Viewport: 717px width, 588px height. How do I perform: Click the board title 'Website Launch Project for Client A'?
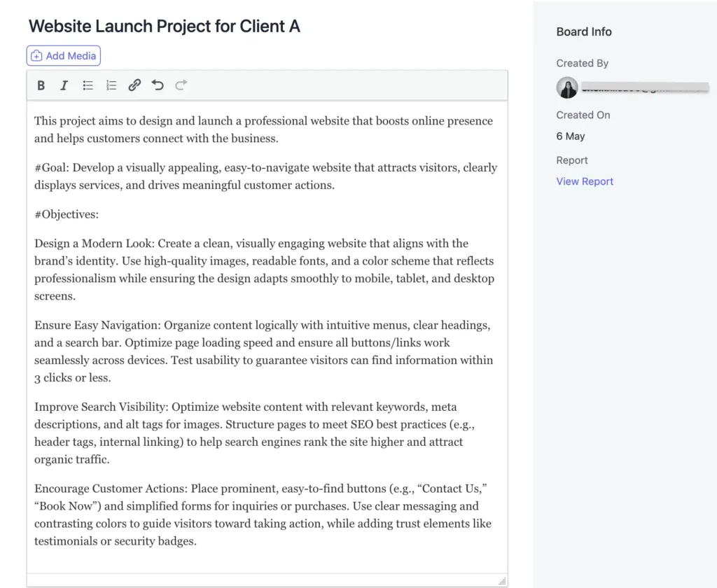coord(164,26)
